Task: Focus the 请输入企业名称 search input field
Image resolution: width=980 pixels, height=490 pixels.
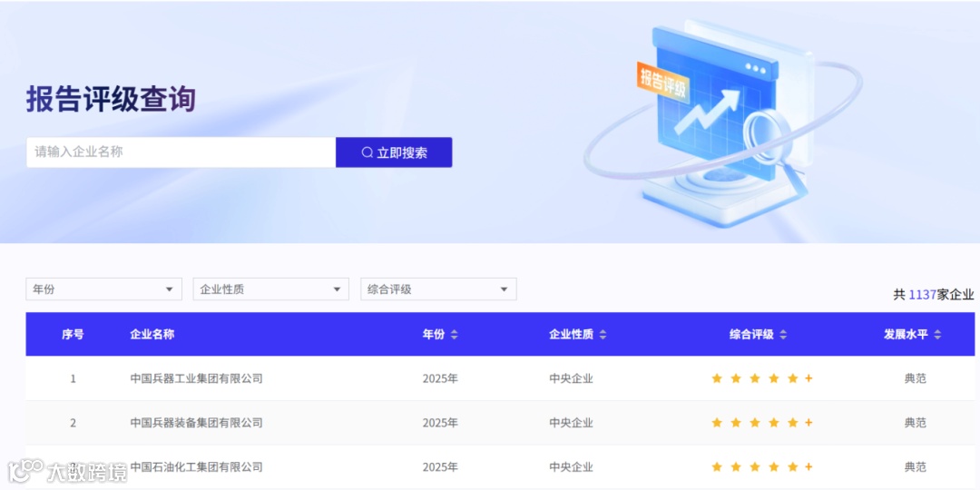Action: click(x=181, y=152)
